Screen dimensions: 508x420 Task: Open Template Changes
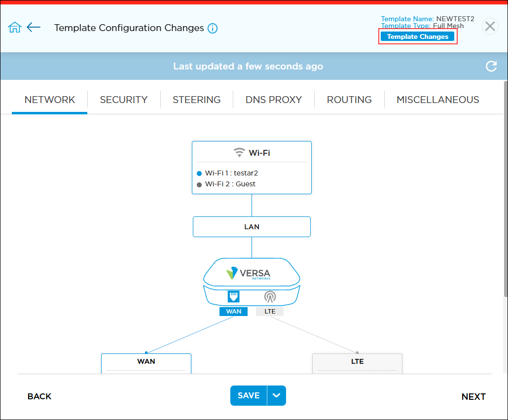click(x=417, y=36)
